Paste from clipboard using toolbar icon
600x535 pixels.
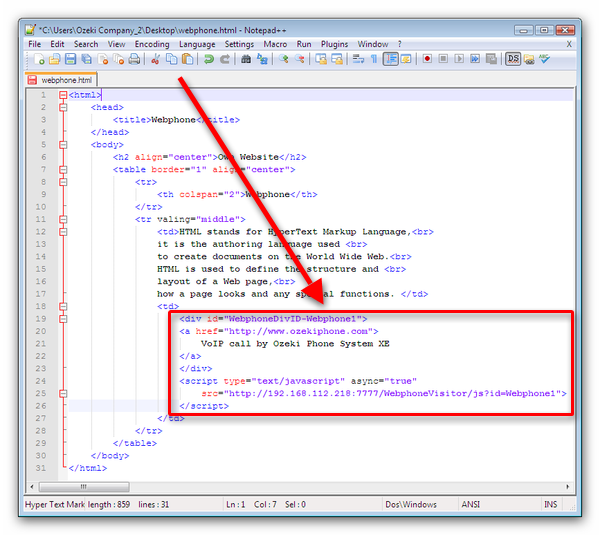click(x=187, y=59)
